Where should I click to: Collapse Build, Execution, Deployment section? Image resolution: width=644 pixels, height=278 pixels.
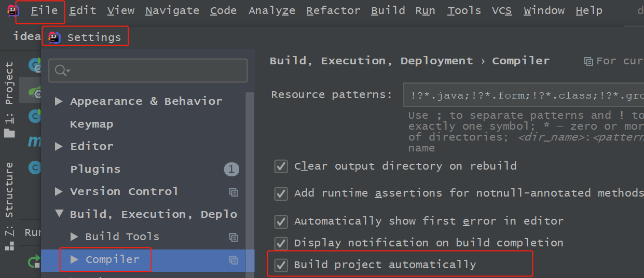click(59, 214)
